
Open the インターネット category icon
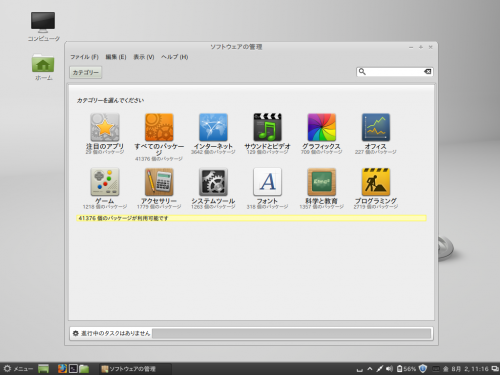point(213,127)
